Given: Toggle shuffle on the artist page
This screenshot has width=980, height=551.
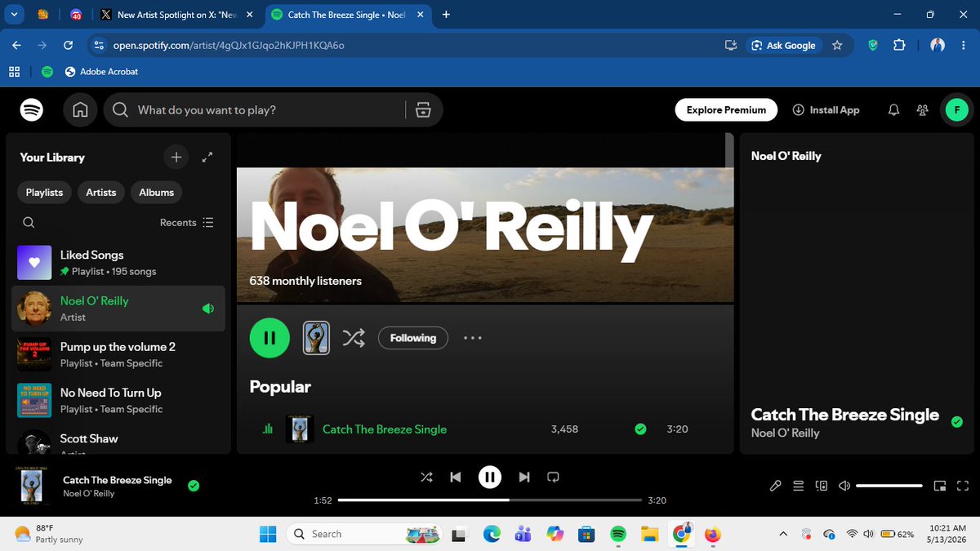Looking at the screenshot, I should 353,338.
